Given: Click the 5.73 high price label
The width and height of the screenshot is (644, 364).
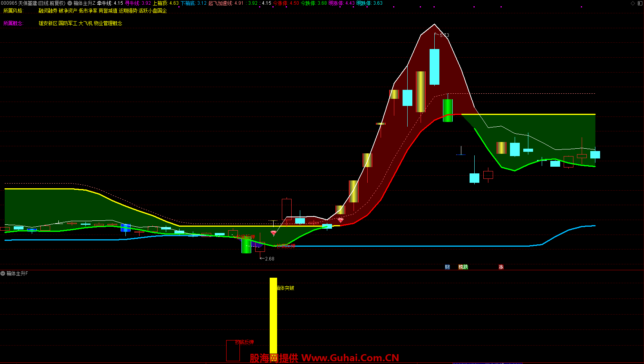Looking at the screenshot, I should [x=444, y=35].
